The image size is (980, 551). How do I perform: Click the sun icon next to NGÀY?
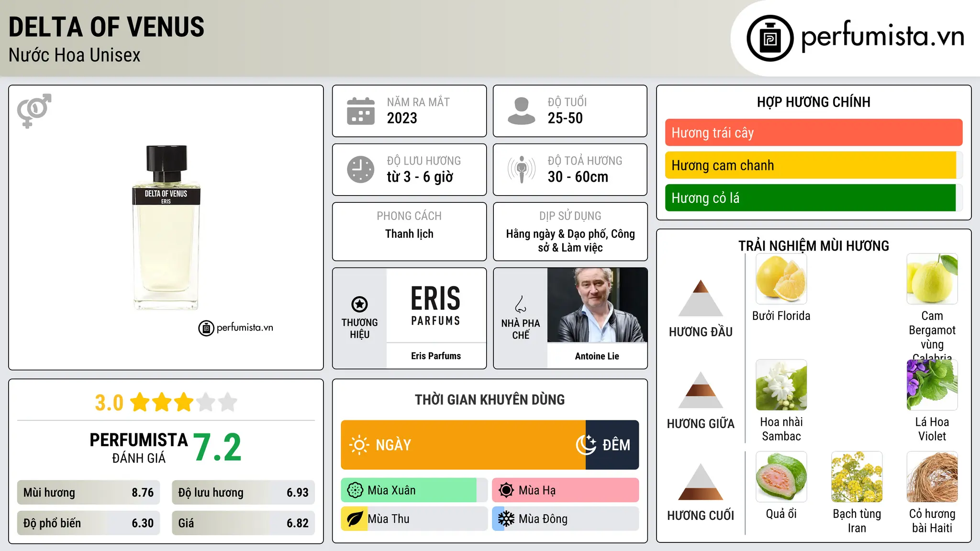click(x=359, y=445)
